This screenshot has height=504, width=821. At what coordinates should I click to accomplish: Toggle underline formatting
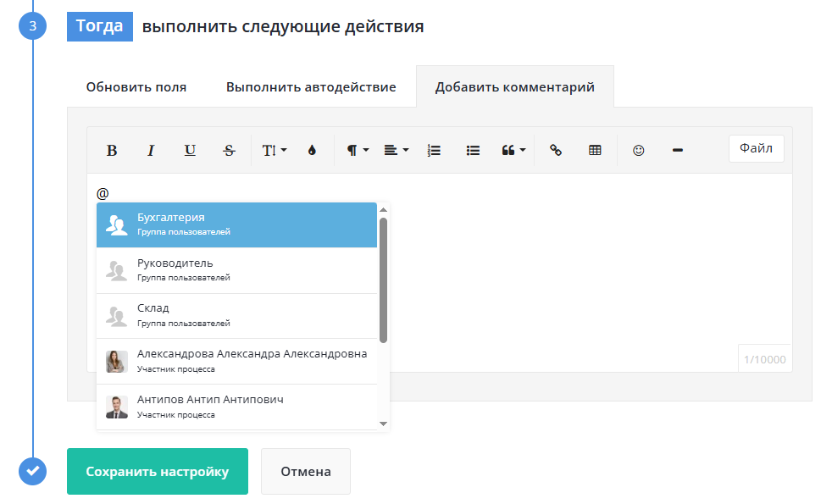point(190,150)
